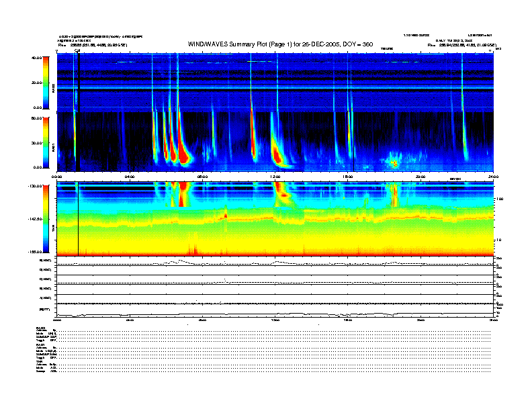Viewport: 532px width, 411px height.
Task: Click the Cal marker above the RAD2 panel
Action: coord(77,50)
